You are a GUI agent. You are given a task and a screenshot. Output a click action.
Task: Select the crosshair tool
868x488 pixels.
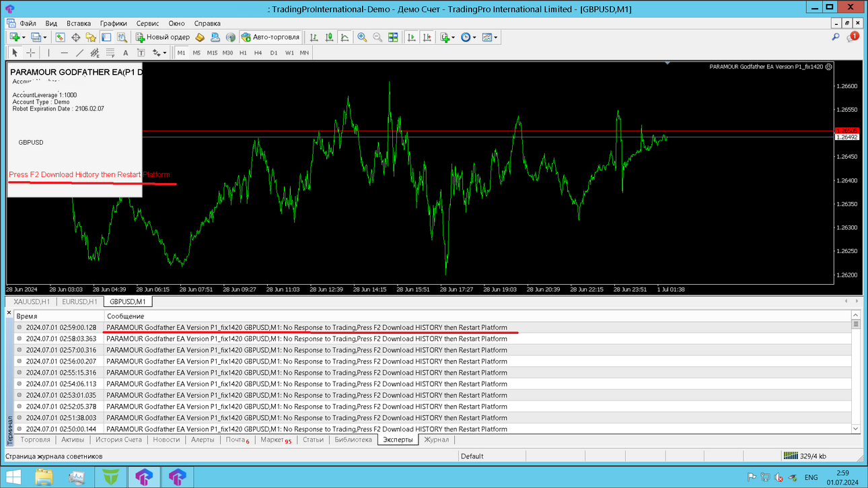tap(30, 53)
